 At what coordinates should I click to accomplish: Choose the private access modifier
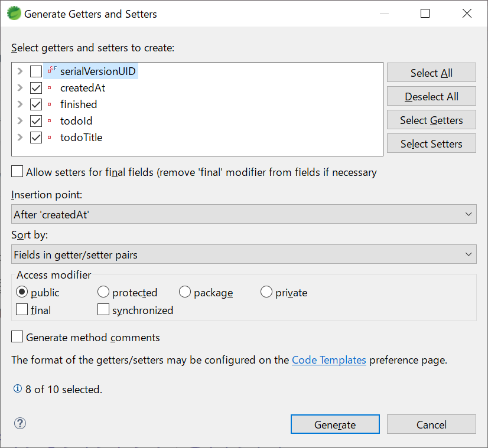tap(266, 292)
